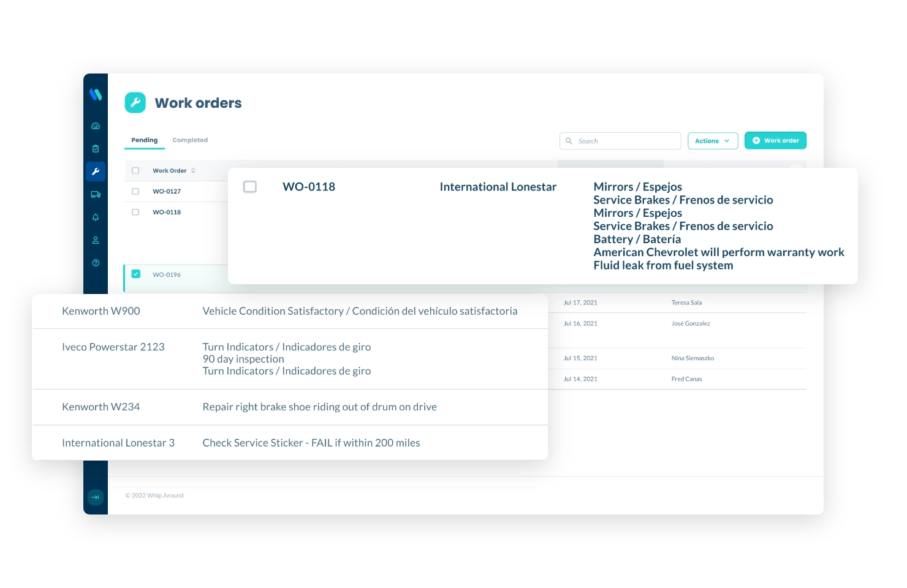The height and width of the screenshot is (588, 907).
Task: Switch to the Completed tab
Action: tap(190, 140)
